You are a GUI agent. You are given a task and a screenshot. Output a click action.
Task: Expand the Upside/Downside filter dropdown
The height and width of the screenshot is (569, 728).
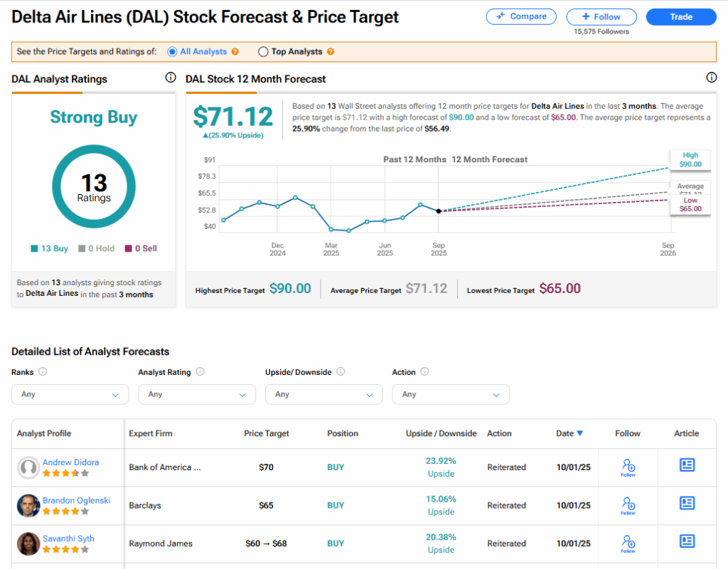(x=323, y=394)
